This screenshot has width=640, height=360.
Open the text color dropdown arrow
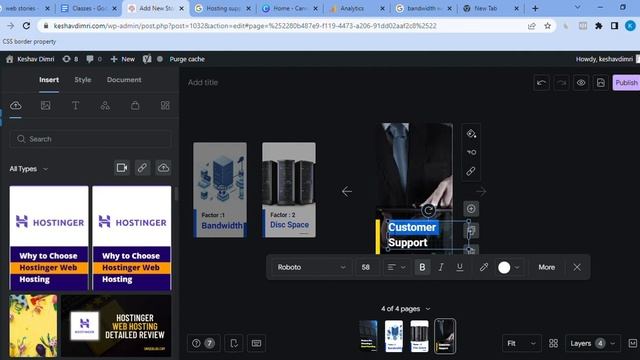coord(517,267)
